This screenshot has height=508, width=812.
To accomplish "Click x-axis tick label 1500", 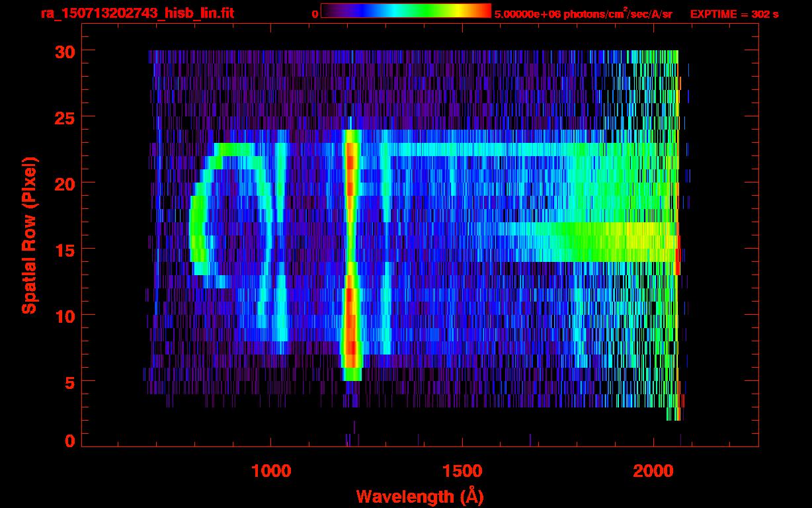I will 462,471.
